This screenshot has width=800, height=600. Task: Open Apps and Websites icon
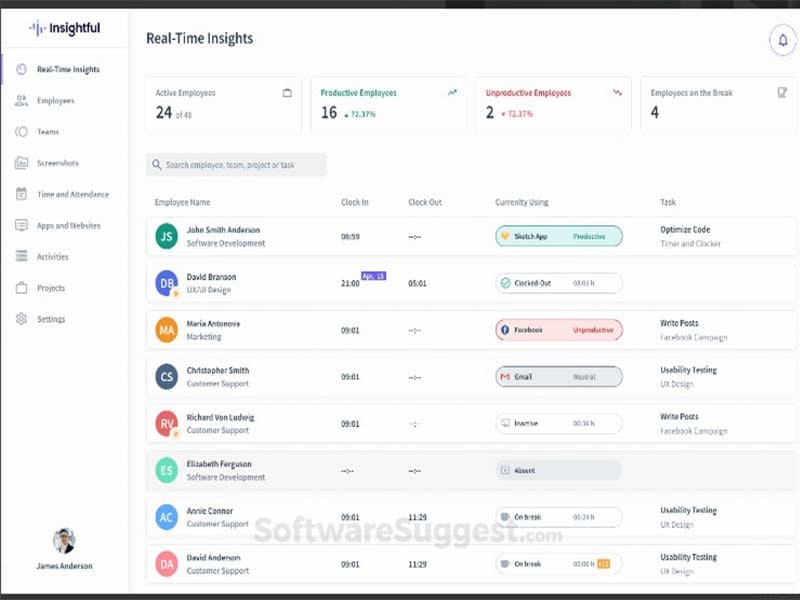click(x=21, y=225)
